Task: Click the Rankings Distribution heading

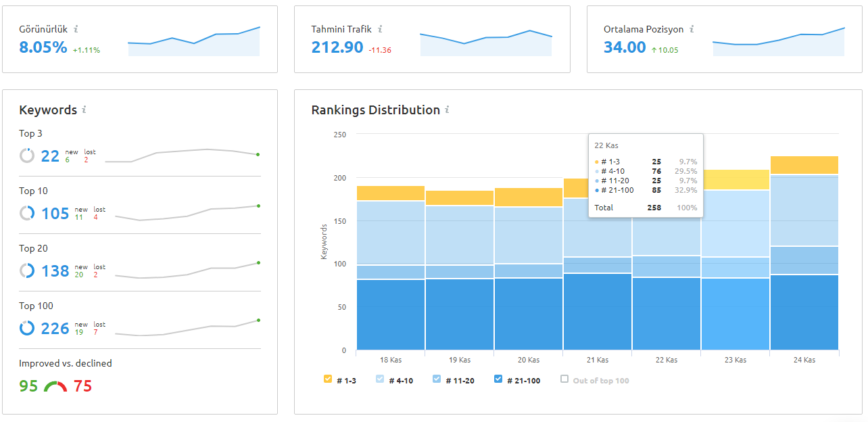Action: 375,110
